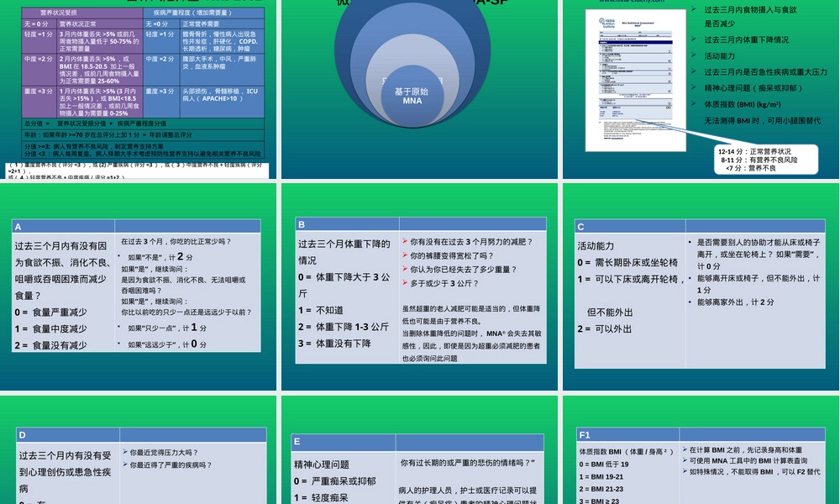This screenshot has height=504, width=840.
Task: Click '2 = BMI 21-23'
Action: coord(601,489)
